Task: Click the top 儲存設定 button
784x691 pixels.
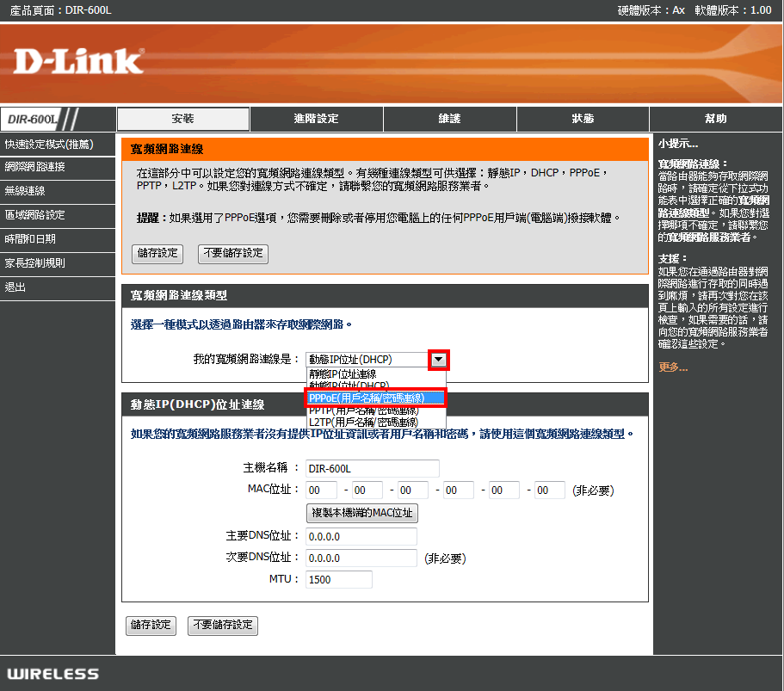Action: click(157, 254)
